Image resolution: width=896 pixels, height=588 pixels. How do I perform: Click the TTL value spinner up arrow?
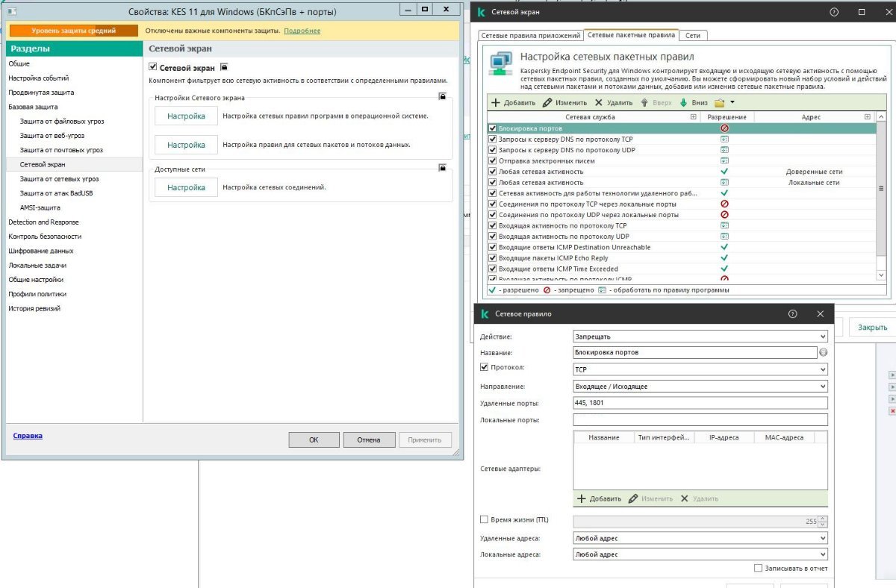tap(823, 519)
